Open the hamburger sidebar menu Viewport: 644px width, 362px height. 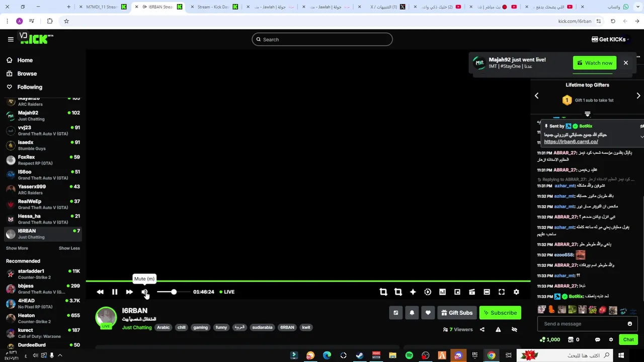point(11,39)
